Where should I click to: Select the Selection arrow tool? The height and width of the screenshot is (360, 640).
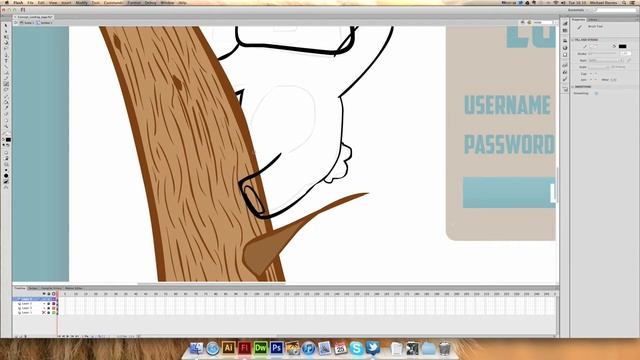pyautogui.click(x=6, y=26)
